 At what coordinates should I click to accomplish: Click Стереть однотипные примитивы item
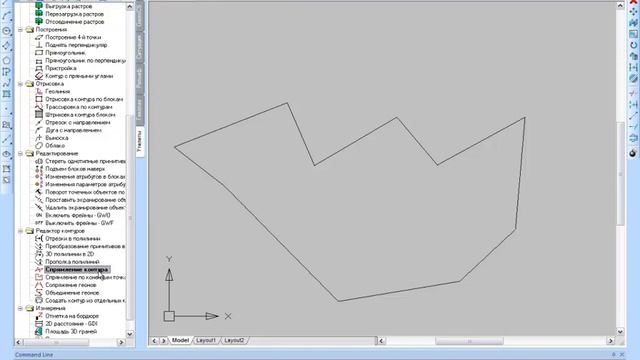(x=85, y=161)
